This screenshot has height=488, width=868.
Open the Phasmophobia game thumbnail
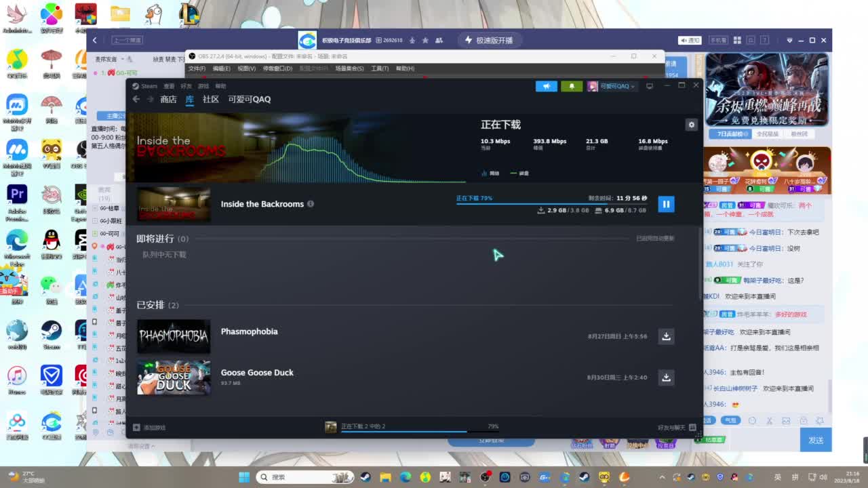(x=174, y=336)
